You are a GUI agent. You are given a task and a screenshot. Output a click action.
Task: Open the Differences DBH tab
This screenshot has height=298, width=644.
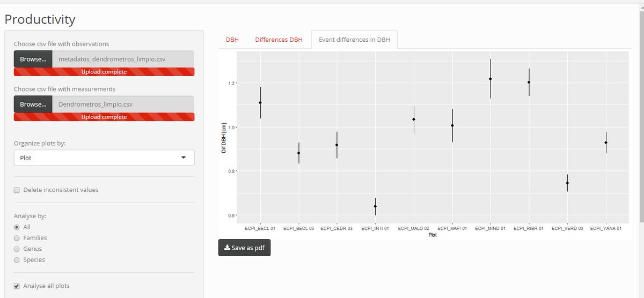(x=279, y=40)
